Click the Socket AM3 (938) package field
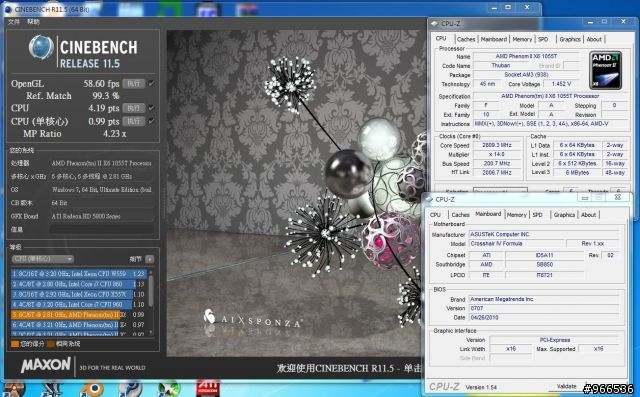Screen dimensions: 640x397 (x=526, y=75)
